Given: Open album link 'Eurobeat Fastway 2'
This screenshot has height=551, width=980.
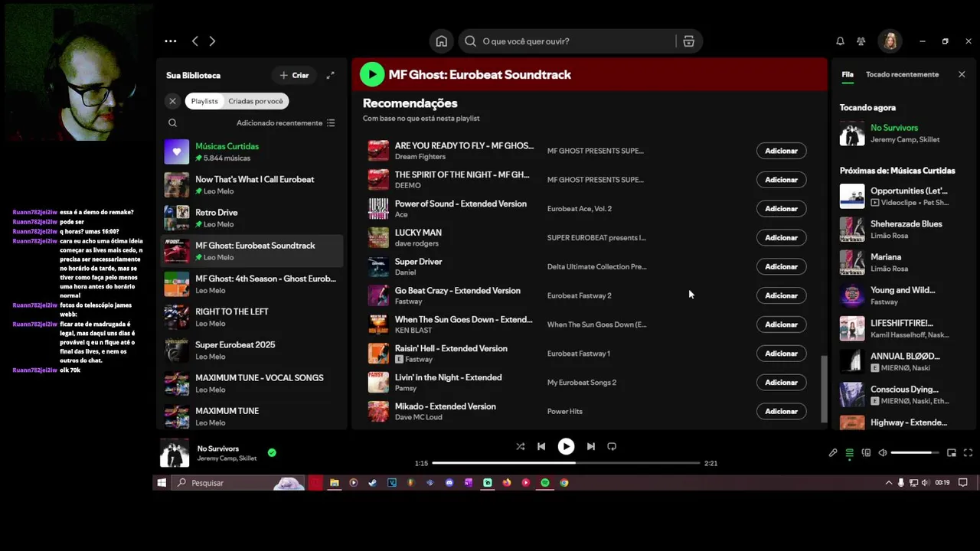Looking at the screenshot, I should (579, 295).
